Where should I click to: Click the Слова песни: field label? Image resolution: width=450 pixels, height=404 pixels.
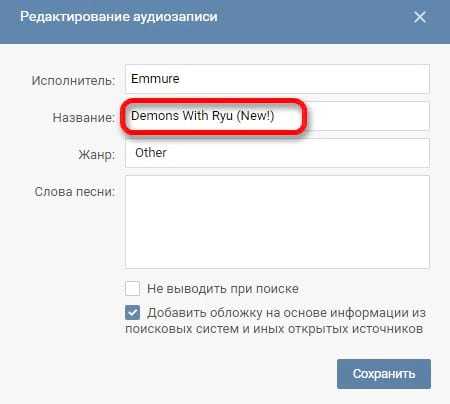[x=75, y=192]
